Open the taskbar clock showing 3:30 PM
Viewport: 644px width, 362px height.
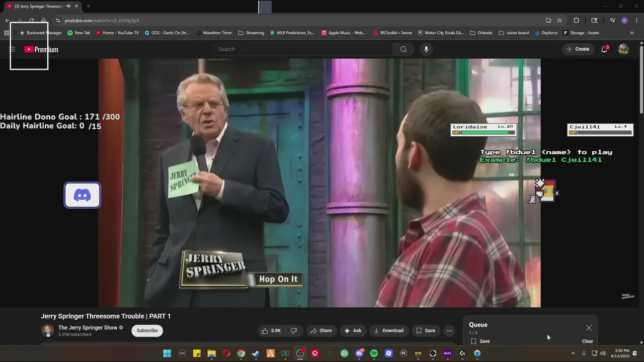[x=620, y=353]
